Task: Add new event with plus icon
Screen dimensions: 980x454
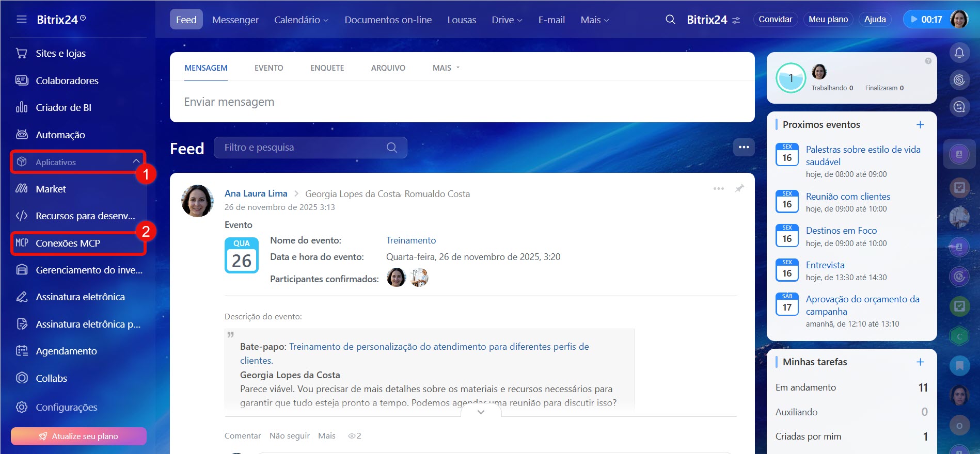Action: click(920, 125)
